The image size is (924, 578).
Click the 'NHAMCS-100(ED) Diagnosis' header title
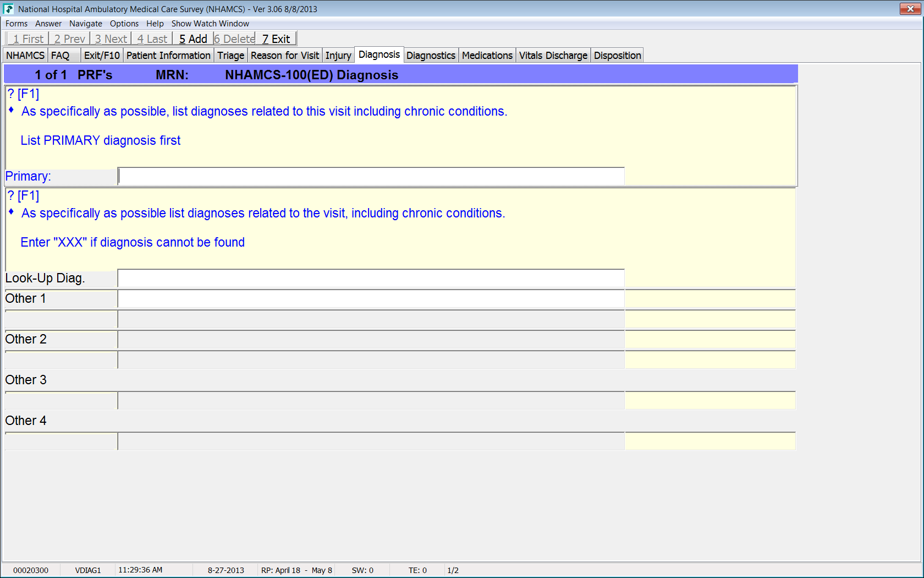(x=312, y=75)
